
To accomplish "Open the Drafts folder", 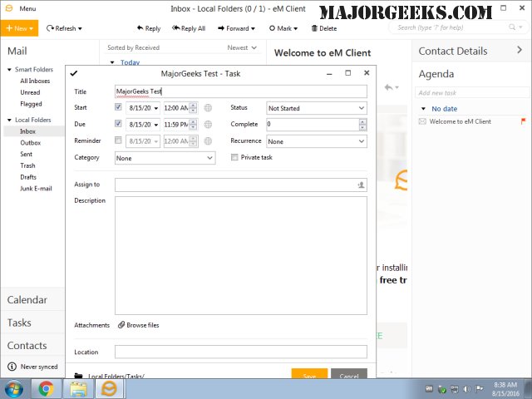I will tap(28, 177).
